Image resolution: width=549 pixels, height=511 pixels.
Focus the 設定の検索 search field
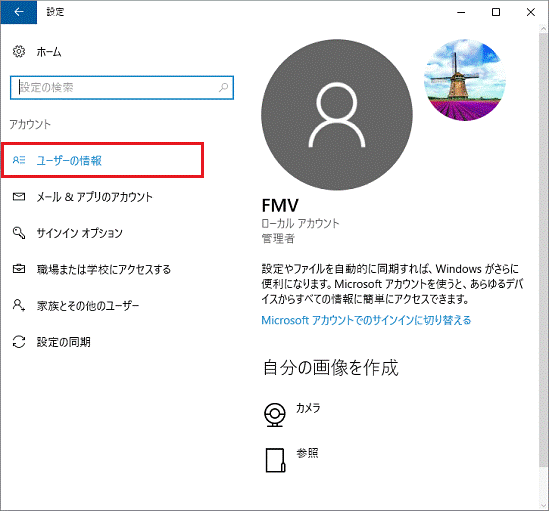click(122, 88)
